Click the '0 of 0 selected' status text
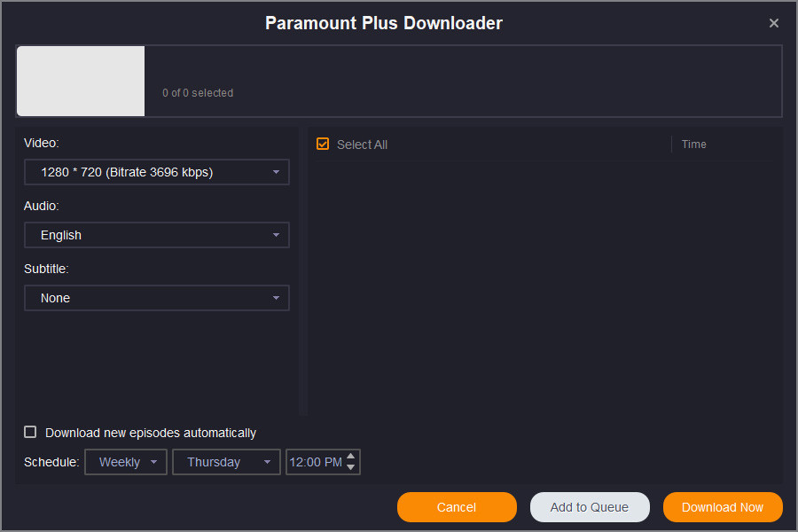The width and height of the screenshot is (798, 532). [x=198, y=92]
